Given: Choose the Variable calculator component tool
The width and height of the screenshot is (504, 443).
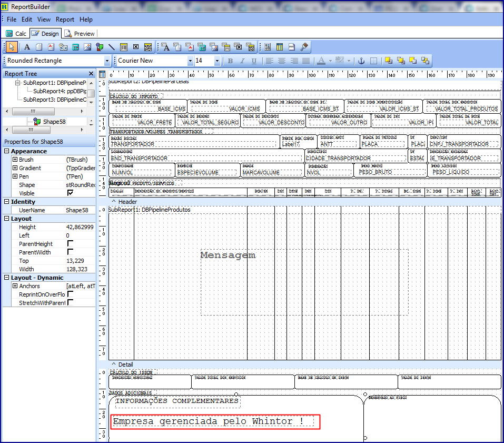Looking at the screenshot, I should (x=75, y=47).
